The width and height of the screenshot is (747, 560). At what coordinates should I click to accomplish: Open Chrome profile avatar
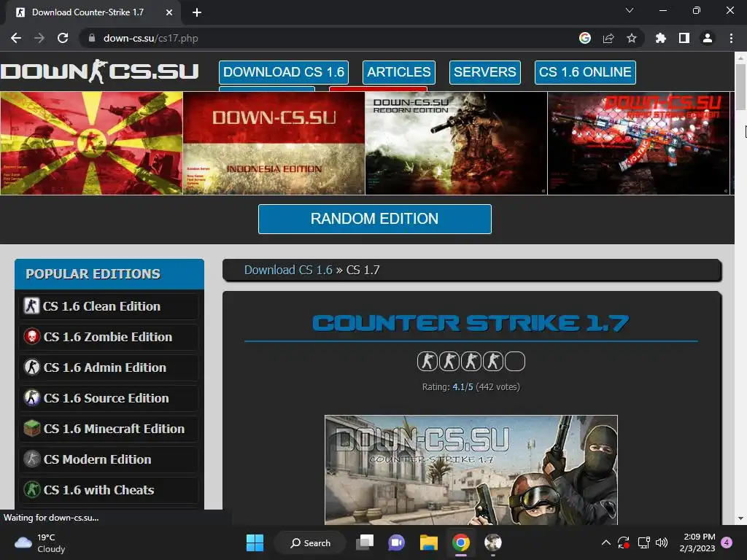coord(708,38)
